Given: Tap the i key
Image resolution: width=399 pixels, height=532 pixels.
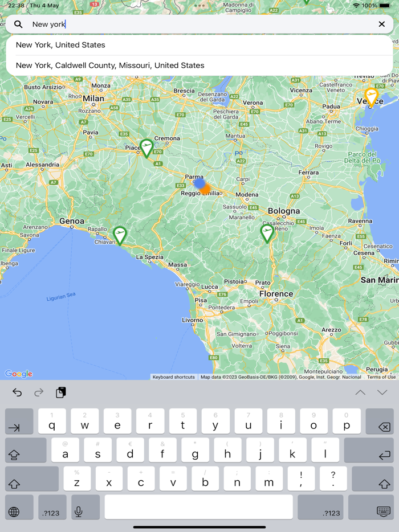Looking at the screenshot, I should (281, 421).
